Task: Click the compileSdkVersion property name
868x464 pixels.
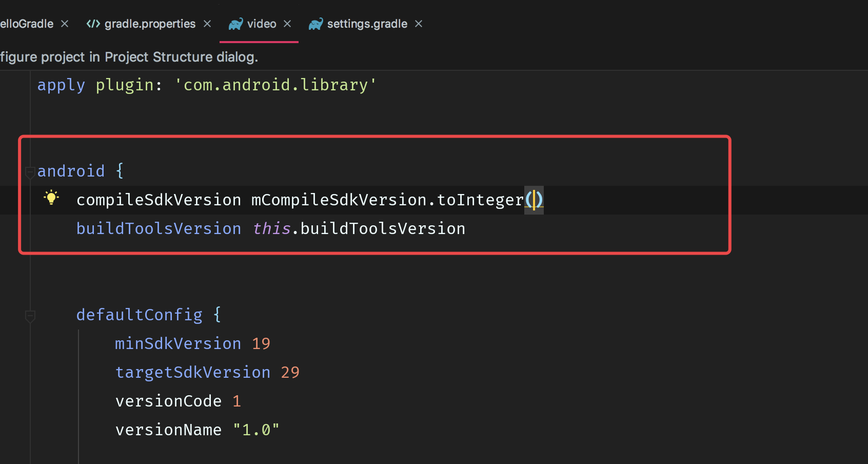Action: pos(159,200)
